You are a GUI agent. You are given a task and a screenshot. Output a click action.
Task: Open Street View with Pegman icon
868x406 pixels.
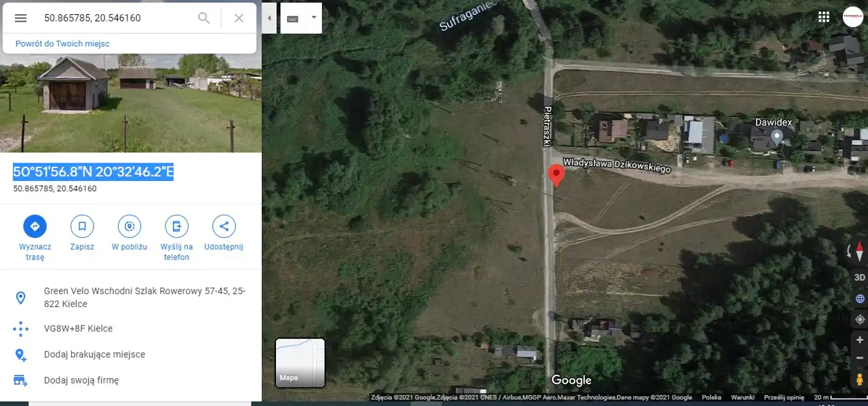coord(859,380)
